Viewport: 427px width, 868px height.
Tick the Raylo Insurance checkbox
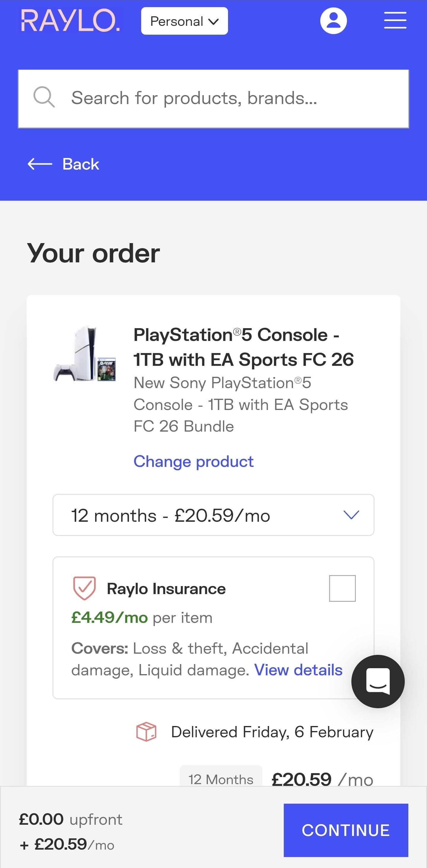[x=342, y=588]
